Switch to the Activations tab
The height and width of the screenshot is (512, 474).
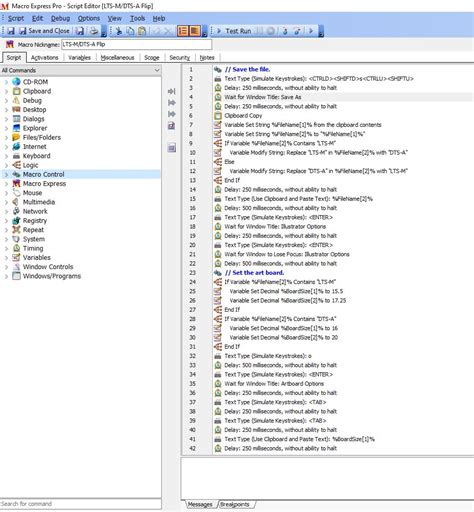click(44, 57)
